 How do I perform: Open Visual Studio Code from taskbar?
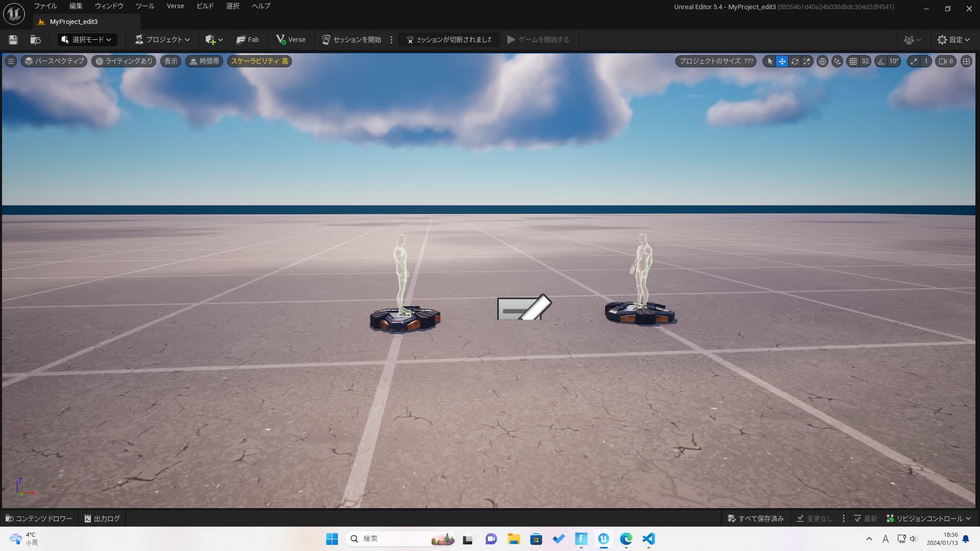coord(648,539)
